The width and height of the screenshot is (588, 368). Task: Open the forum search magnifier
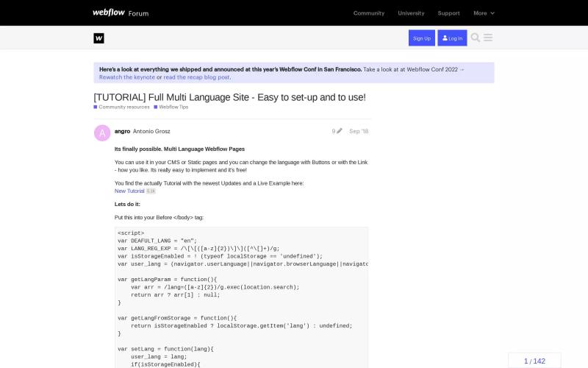point(475,38)
